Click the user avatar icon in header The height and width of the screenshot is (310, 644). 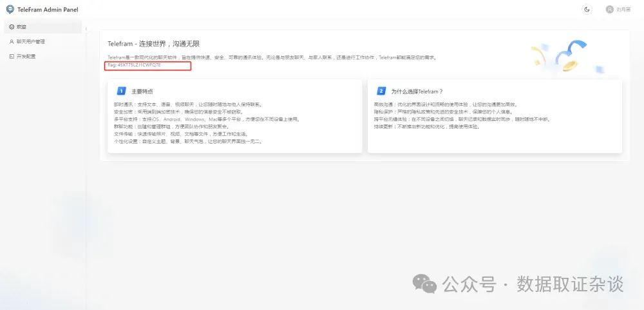coord(609,10)
